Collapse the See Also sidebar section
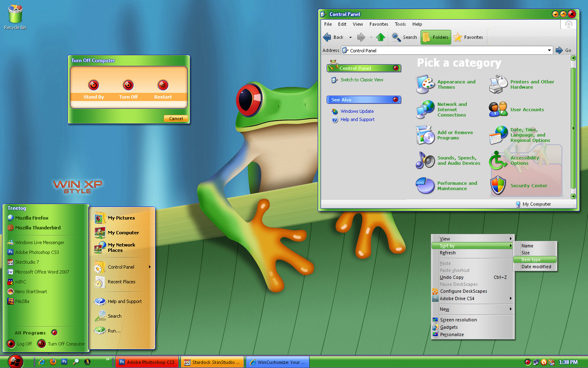Image resolution: width=588 pixels, height=368 pixels. click(395, 99)
